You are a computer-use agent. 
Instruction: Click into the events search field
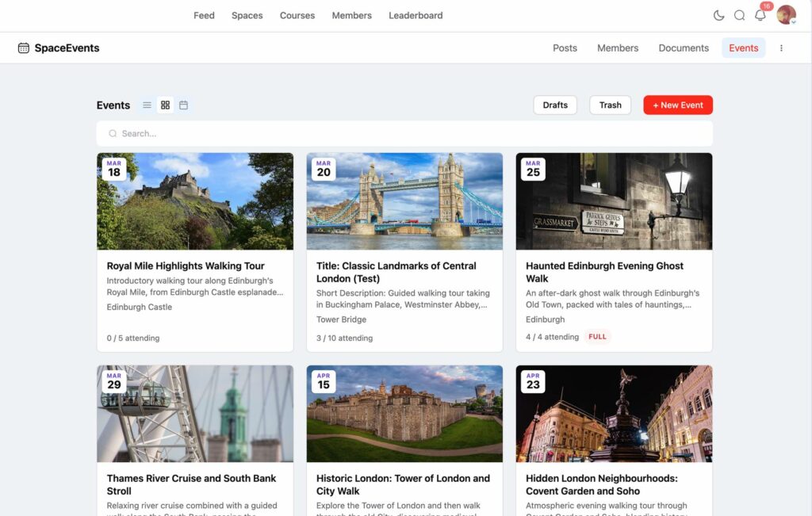[x=404, y=134]
